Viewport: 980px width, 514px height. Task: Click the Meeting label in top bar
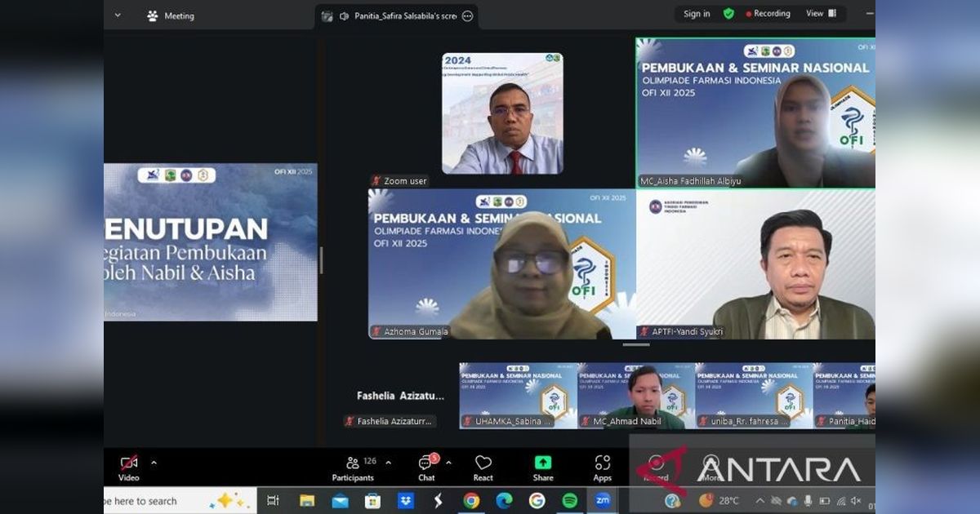coord(179,16)
